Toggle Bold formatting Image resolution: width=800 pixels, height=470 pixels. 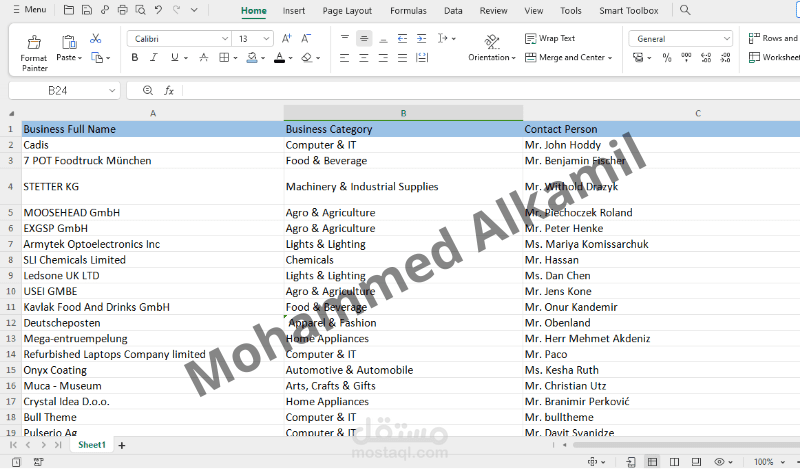pyautogui.click(x=135, y=58)
